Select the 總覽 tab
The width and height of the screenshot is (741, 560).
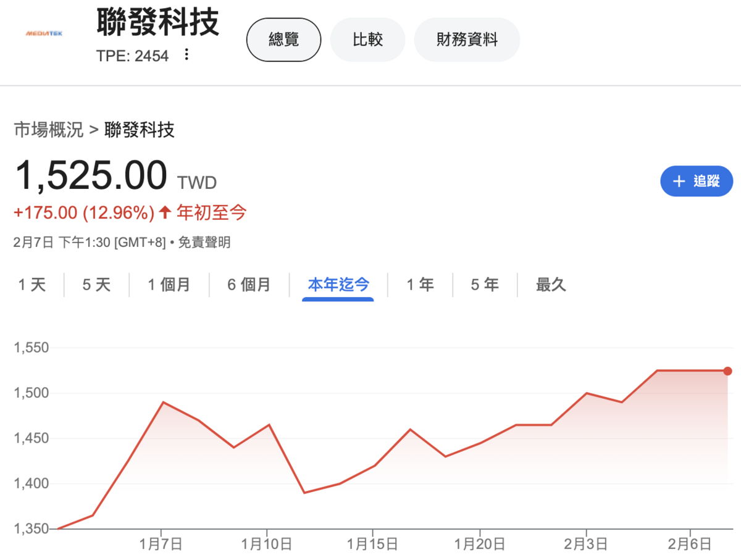[x=284, y=40]
